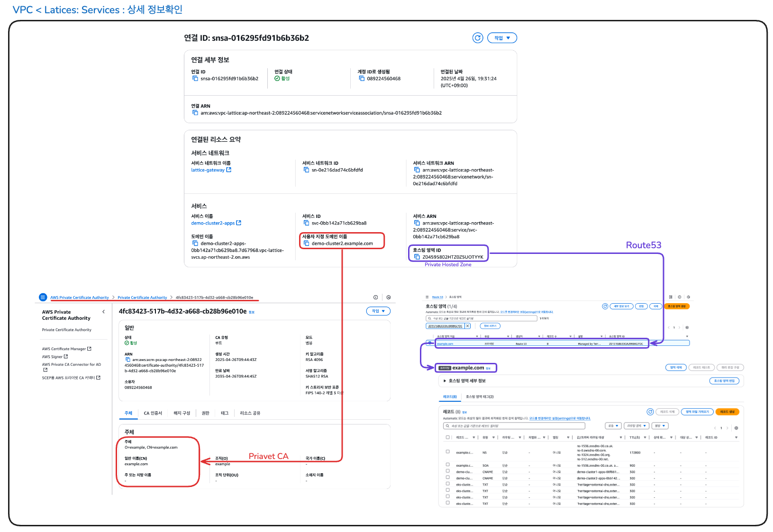This screenshot has height=532, width=773.
Task: Check the demo-cluster1-apps CNAME record checkbox
Action: (x=448, y=471)
